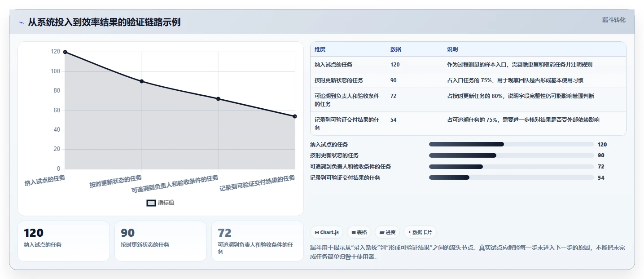Click the table data value 90
The width and height of the screenshot is (644, 279).
[394, 80]
